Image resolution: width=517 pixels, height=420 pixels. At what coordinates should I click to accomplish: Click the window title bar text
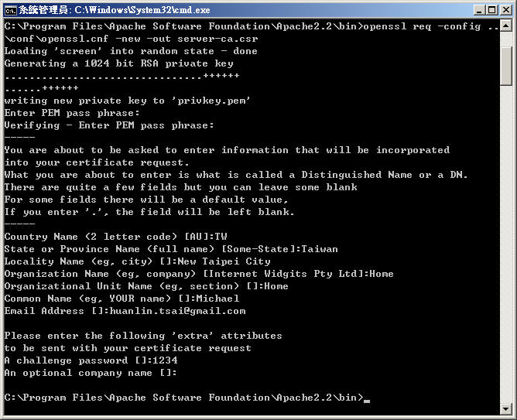(116, 9)
